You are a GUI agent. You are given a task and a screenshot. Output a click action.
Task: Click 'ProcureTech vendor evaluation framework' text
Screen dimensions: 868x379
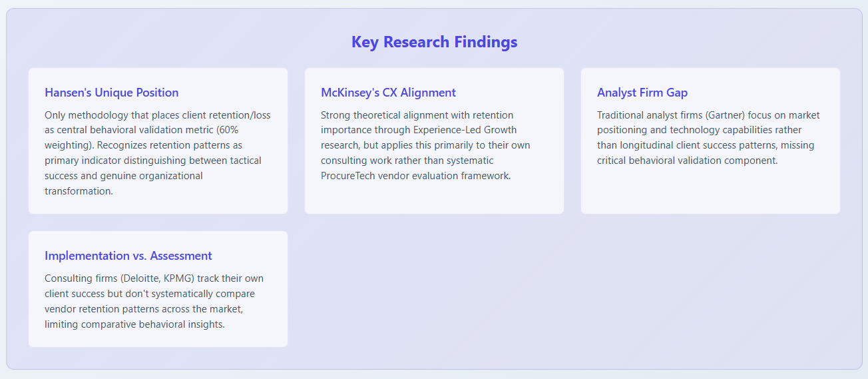click(415, 176)
